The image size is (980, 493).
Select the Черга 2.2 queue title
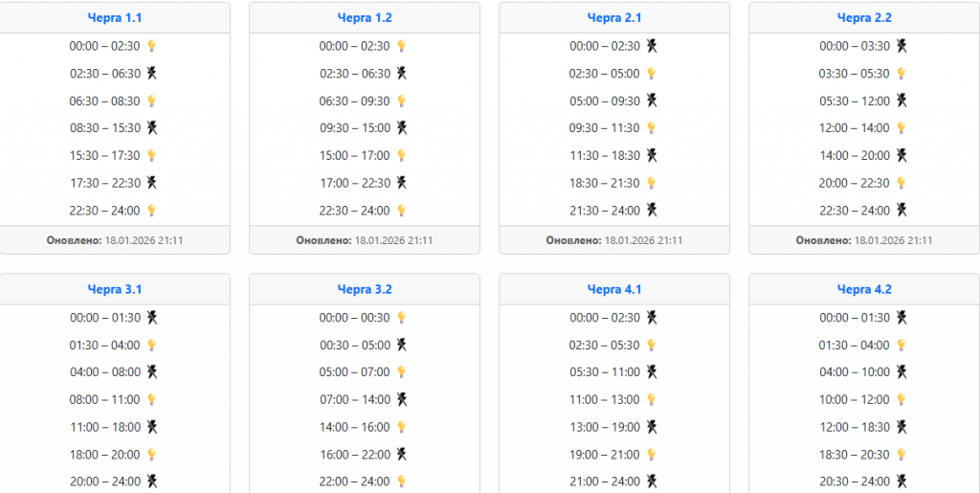pos(864,17)
